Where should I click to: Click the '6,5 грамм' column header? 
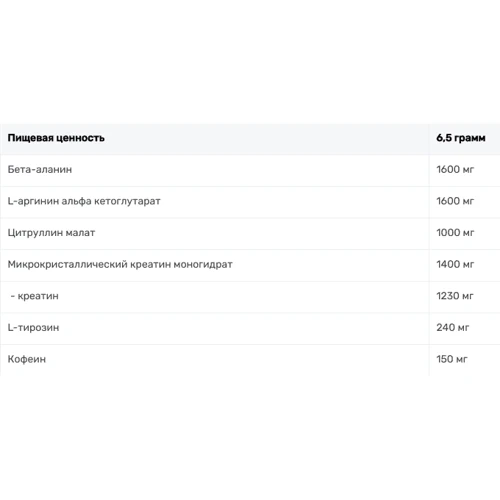point(461,138)
